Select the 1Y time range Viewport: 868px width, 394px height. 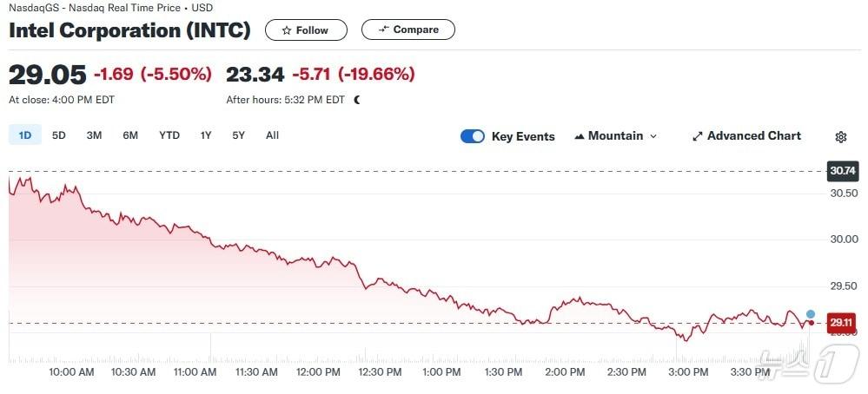[x=206, y=135]
